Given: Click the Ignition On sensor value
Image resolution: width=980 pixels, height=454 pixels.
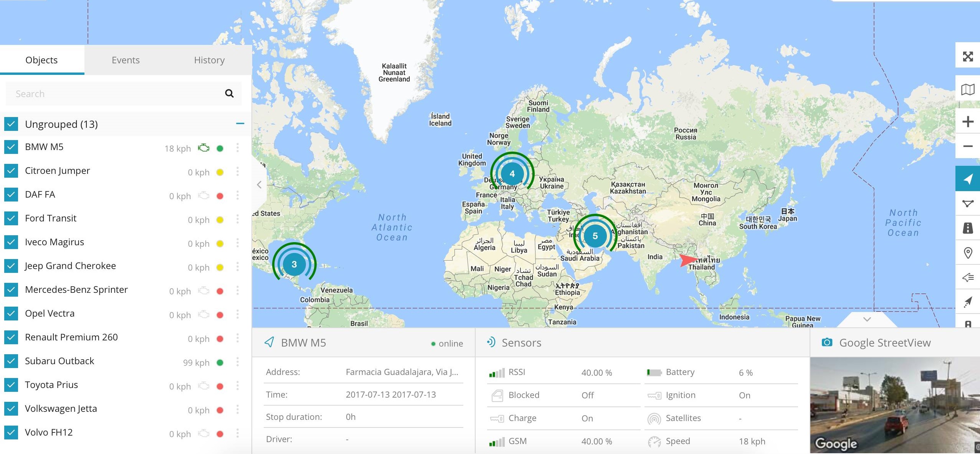Looking at the screenshot, I should pos(744,395).
